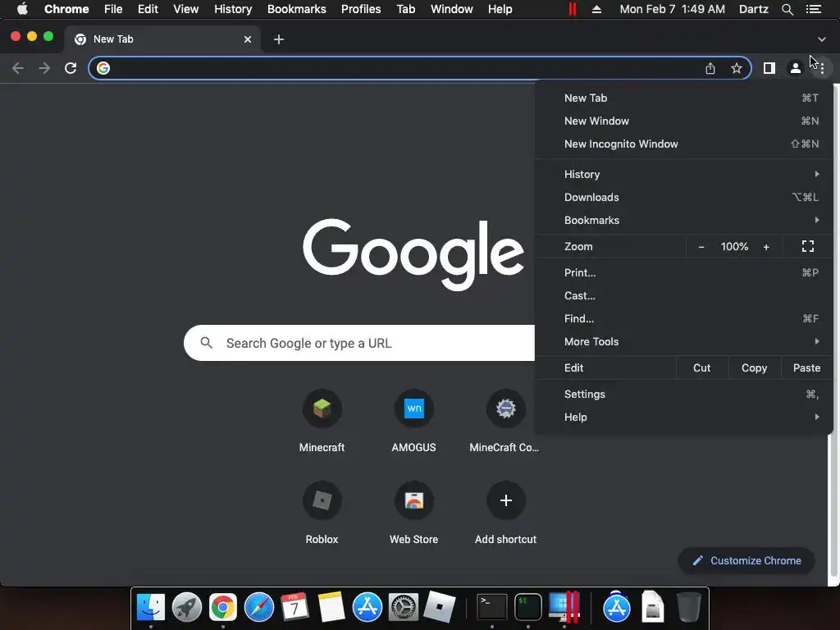Choose Print... from the menu
Screen dimensions: 840x630
click(684, 272)
